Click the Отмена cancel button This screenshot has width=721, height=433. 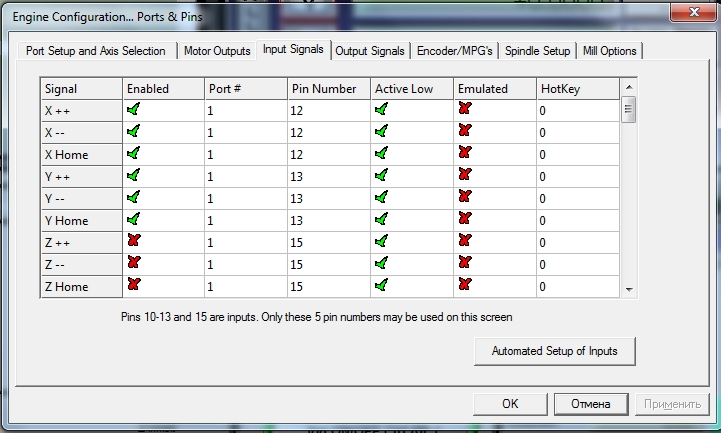(591, 404)
